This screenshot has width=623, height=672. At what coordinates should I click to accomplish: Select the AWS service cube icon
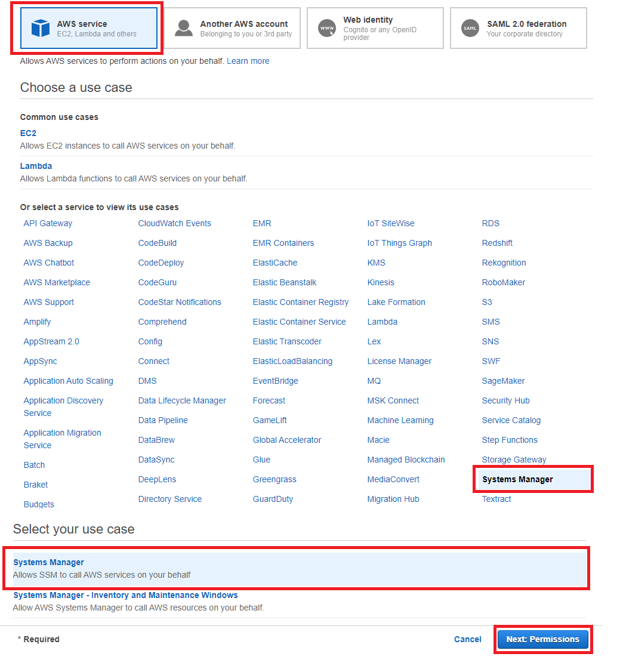40,28
